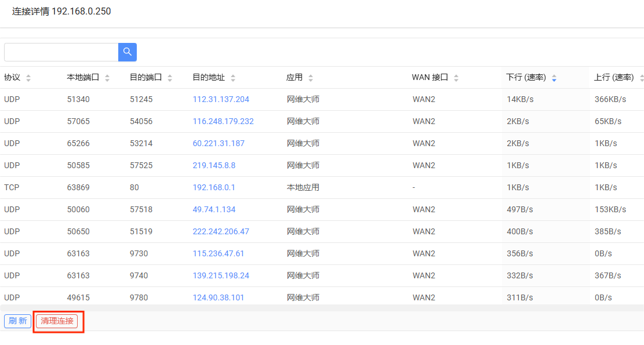Click IP link 124.90.38.101

coord(219,297)
